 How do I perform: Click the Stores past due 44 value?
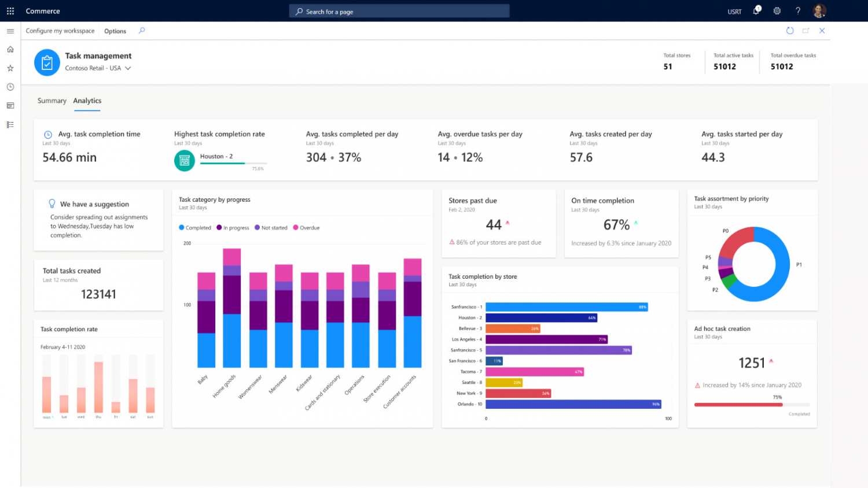tap(494, 224)
